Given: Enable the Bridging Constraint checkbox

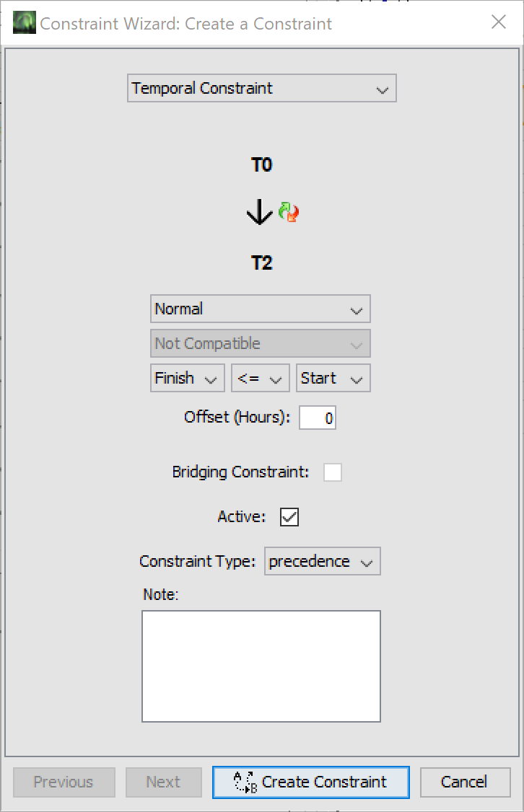Looking at the screenshot, I should click(x=333, y=472).
